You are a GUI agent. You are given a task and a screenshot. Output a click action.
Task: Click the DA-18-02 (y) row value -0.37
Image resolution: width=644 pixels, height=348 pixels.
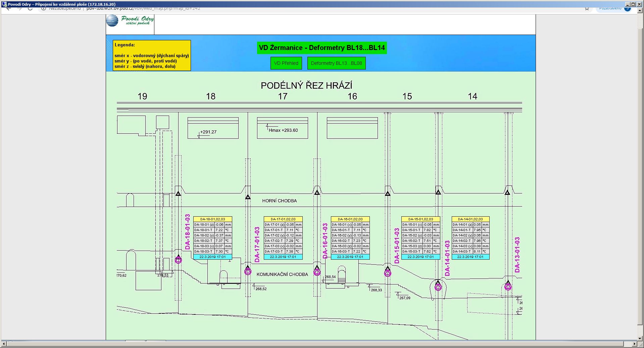click(x=219, y=235)
